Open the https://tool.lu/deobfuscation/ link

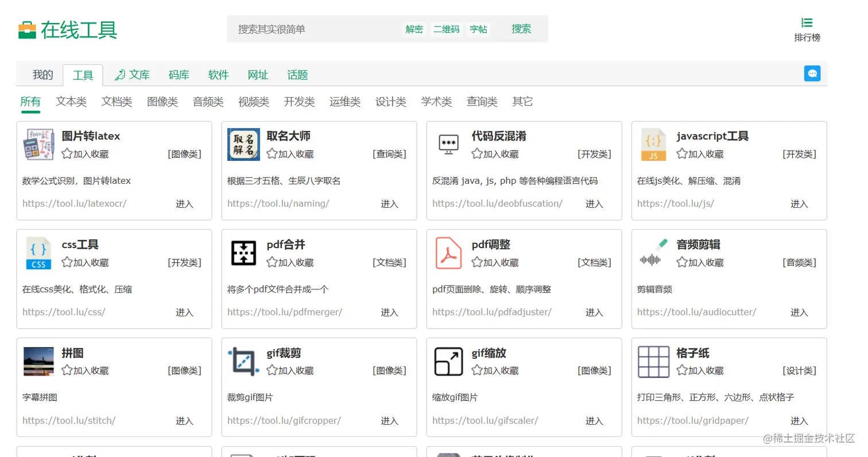coord(497,204)
